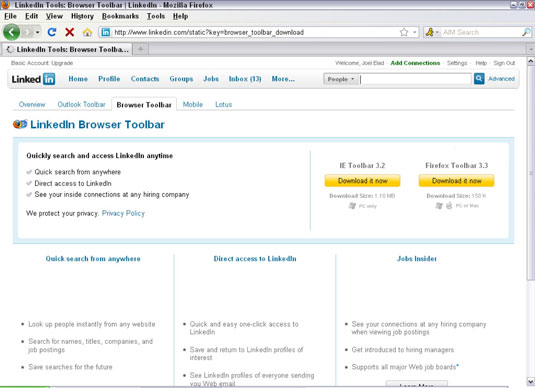Open the Jobs navigation link
The width and height of the screenshot is (535, 388).
(211, 79)
